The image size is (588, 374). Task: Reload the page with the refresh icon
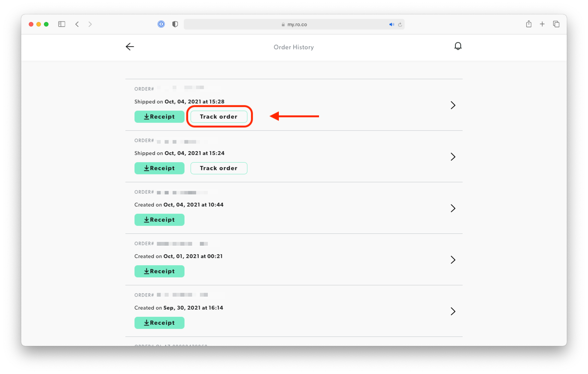[x=400, y=25]
